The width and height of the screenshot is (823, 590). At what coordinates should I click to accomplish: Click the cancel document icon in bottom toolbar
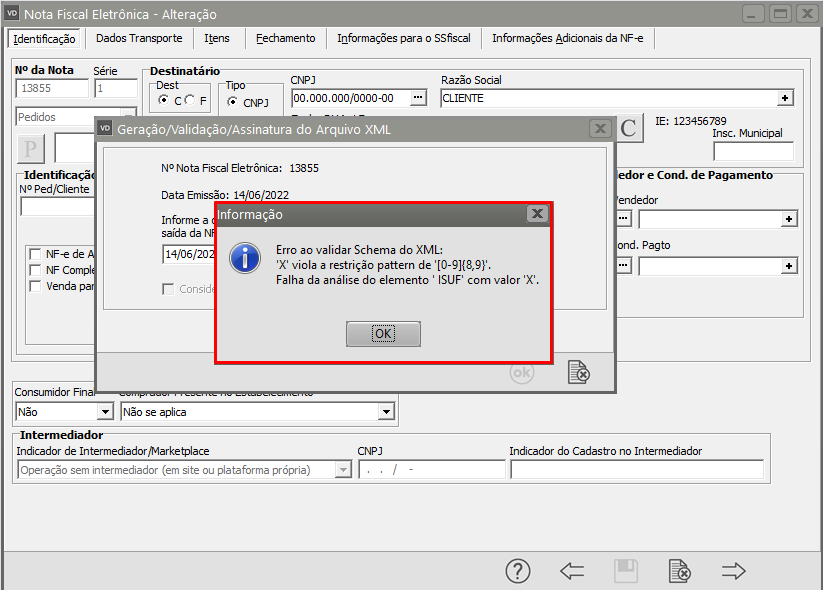pyautogui.click(x=679, y=571)
